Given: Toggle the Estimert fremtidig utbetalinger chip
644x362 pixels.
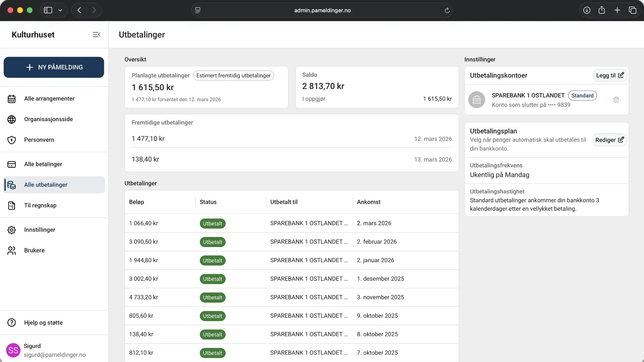Looking at the screenshot, I should pos(233,75).
